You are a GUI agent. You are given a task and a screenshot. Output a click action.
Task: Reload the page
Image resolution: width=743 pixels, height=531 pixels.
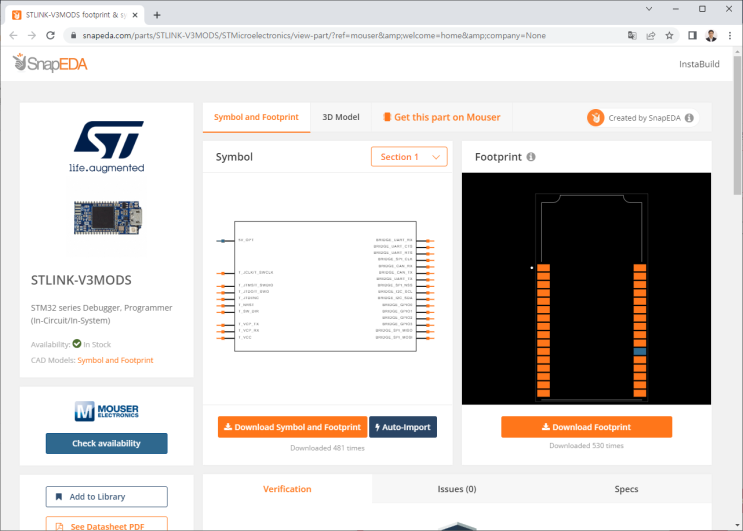[50, 36]
